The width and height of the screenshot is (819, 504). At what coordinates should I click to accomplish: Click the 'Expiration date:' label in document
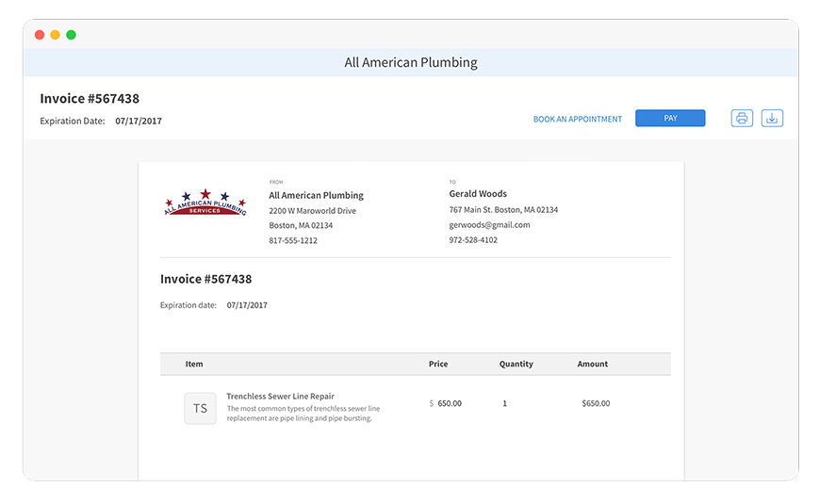click(x=188, y=305)
